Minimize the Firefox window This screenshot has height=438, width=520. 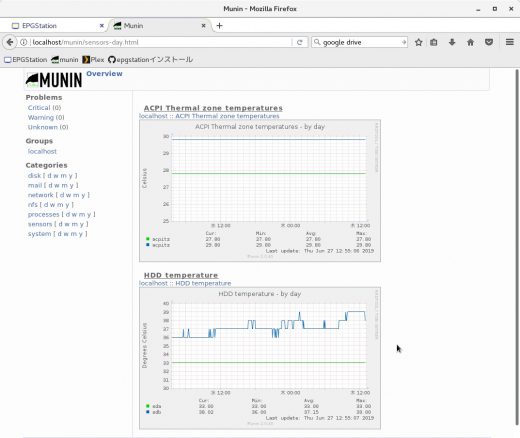click(x=478, y=9)
